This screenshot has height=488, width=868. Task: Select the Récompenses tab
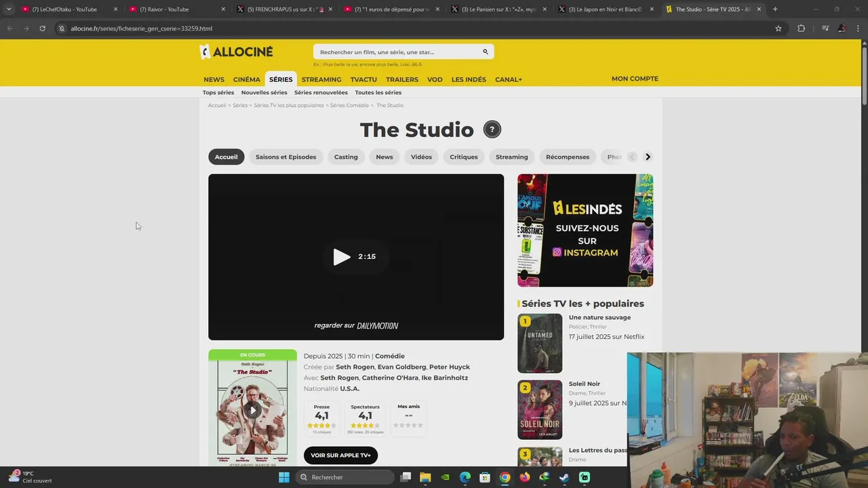(568, 157)
